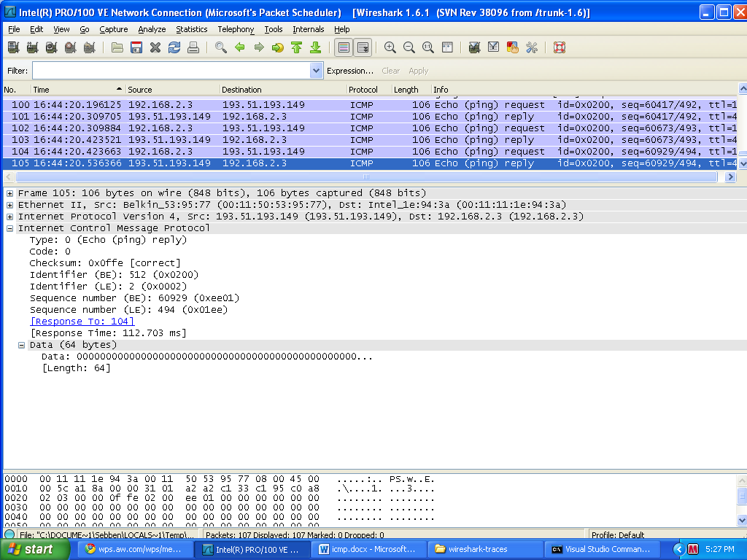The image size is (747, 560).
Task: Click the filter Apply button
Action: (418, 71)
